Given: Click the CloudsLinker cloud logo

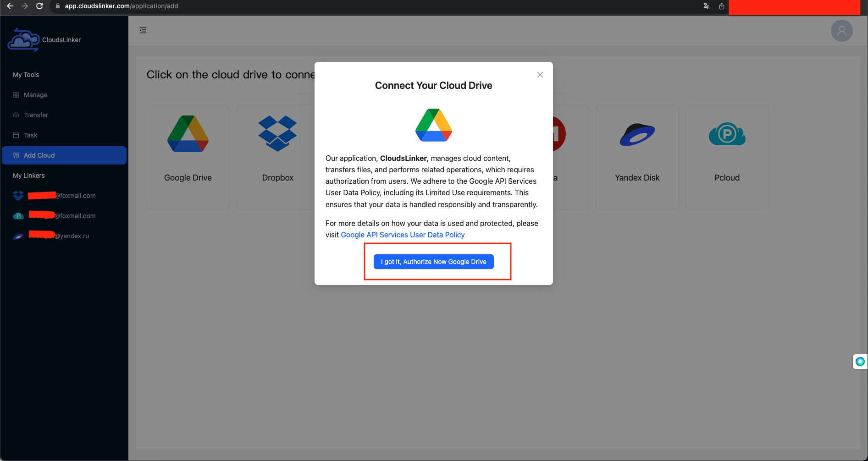Looking at the screenshot, I should tap(24, 39).
